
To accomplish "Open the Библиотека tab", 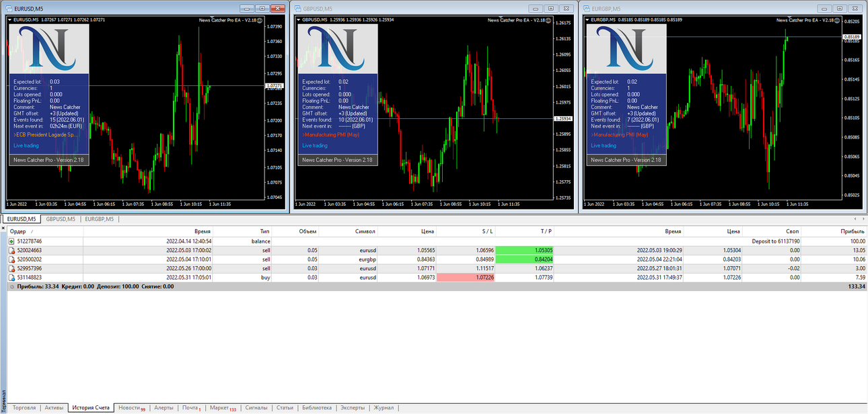I will click(x=317, y=407).
